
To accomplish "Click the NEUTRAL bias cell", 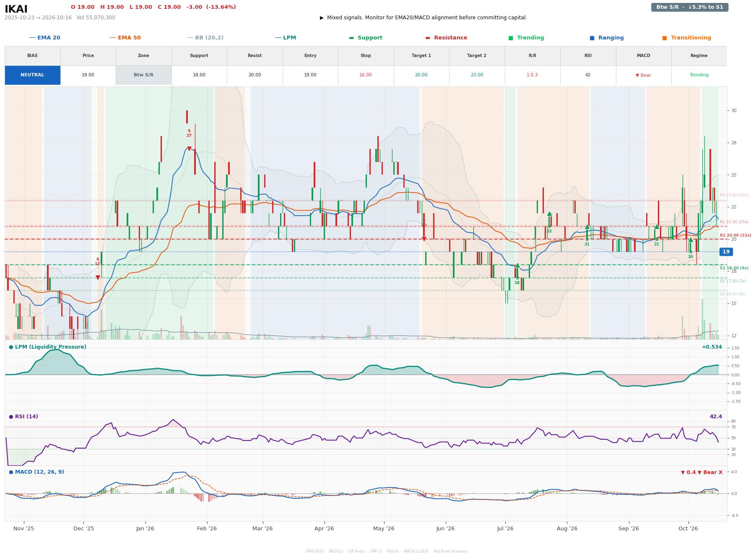I will click(32, 75).
